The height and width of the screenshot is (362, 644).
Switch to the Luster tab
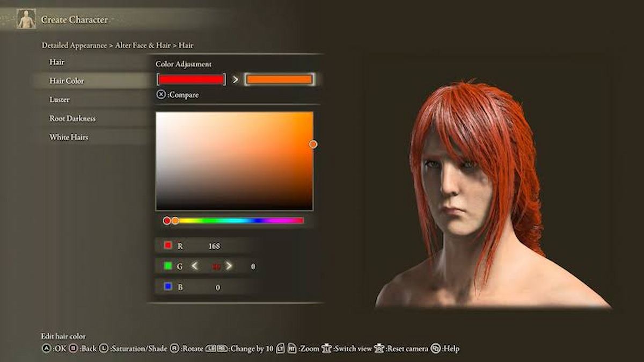60,99
